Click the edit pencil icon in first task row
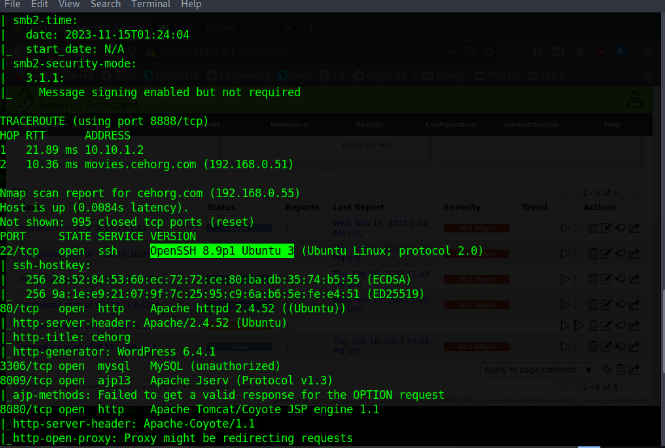 [606, 229]
